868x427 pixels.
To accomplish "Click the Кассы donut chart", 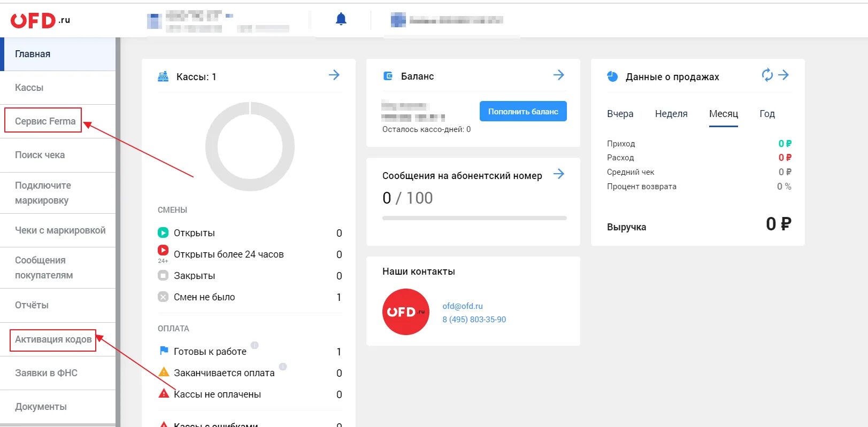I will [x=250, y=146].
